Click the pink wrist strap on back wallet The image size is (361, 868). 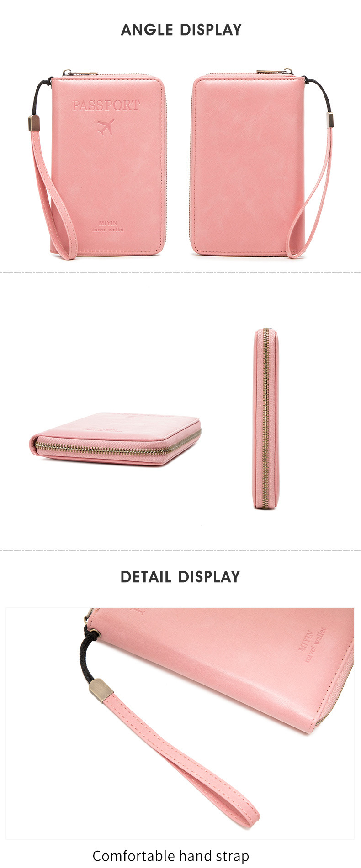tap(310, 192)
